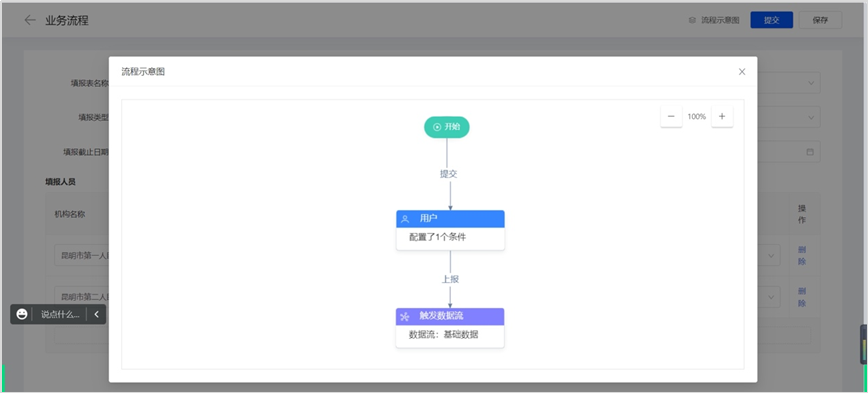This screenshot has height=393, width=868.
Task: Click the data flow icon on 触发数据流 node
Action: pyautogui.click(x=405, y=317)
